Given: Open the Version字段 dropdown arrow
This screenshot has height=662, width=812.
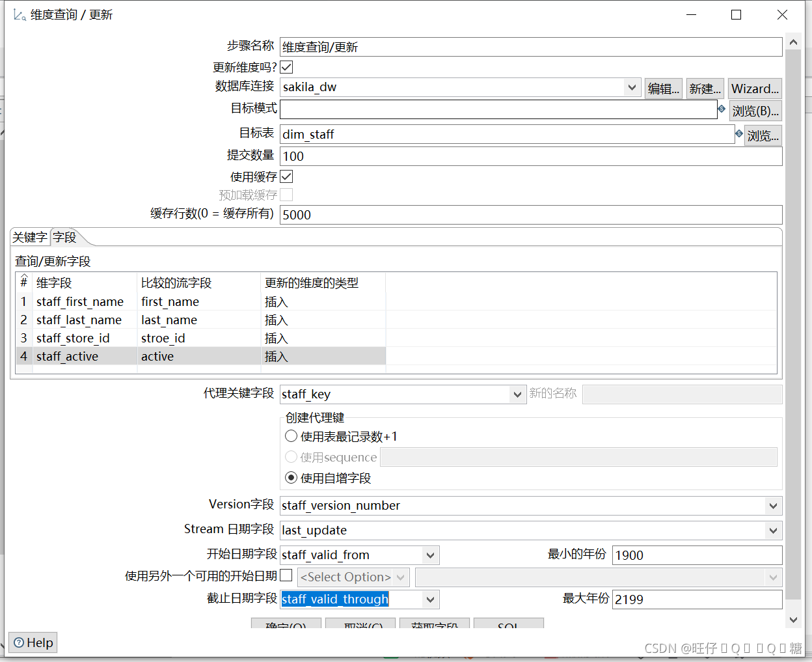Looking at the screenshot, I should [x=773, y=506].
